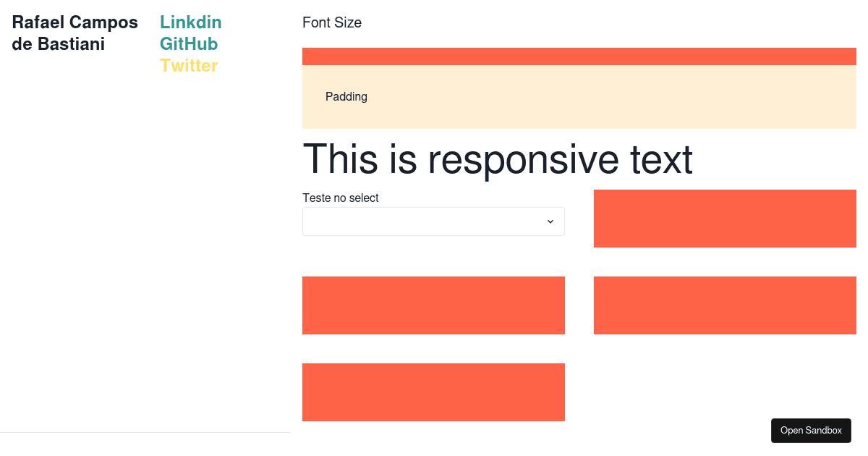Click the Font Size label
The height and width of the screenshot is (456, 868).
click(332, 22)
